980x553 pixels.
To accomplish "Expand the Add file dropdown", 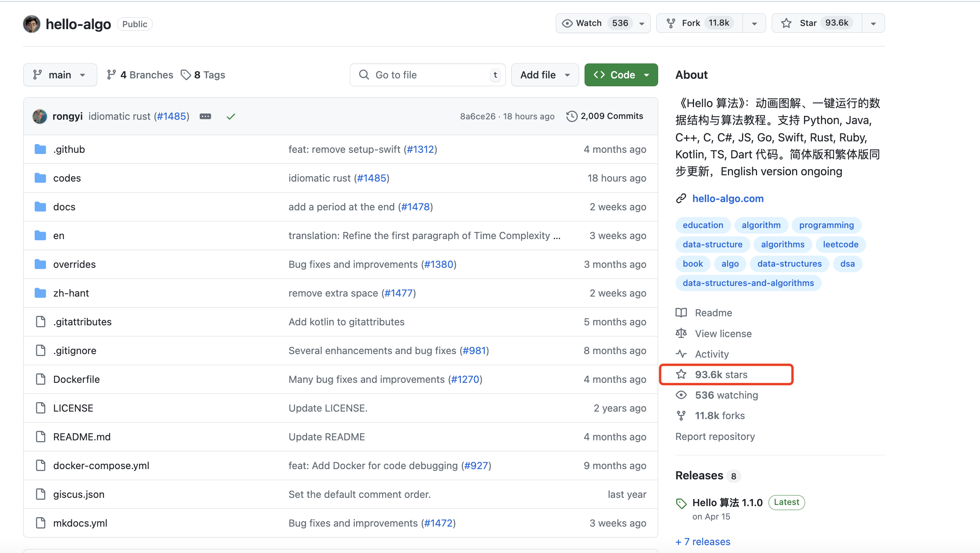I will pyautogui.click(x=544, y=75).
